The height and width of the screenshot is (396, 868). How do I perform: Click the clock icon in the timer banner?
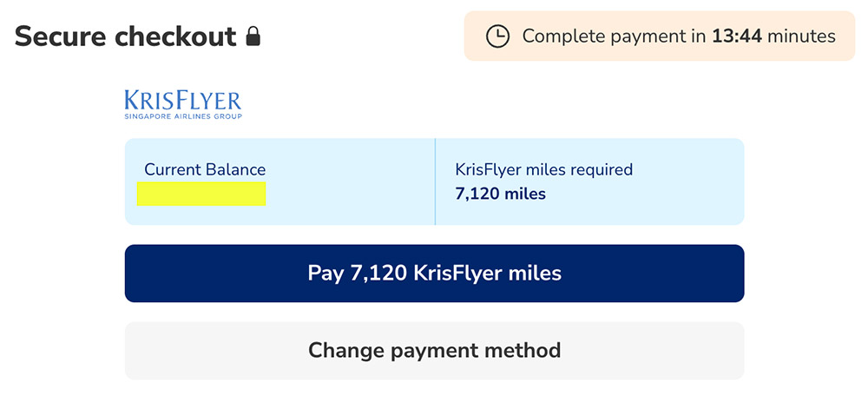click(x=497, y=36)
